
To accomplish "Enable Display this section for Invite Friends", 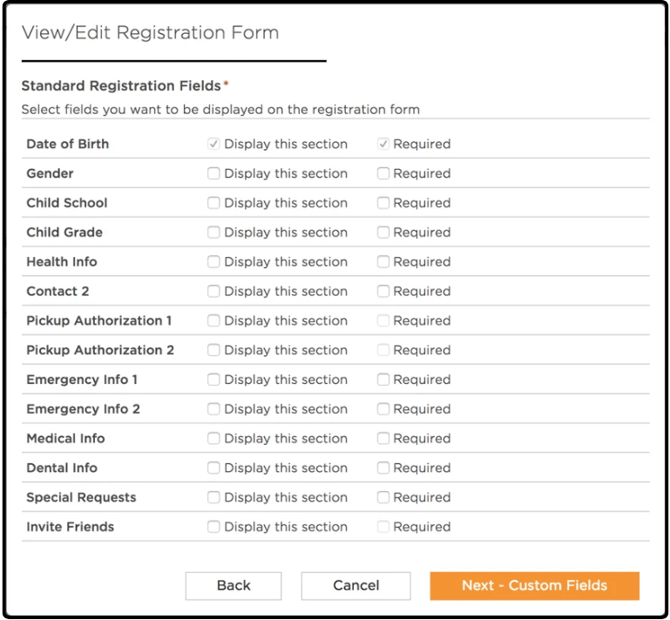I will [x=214, y=527].
